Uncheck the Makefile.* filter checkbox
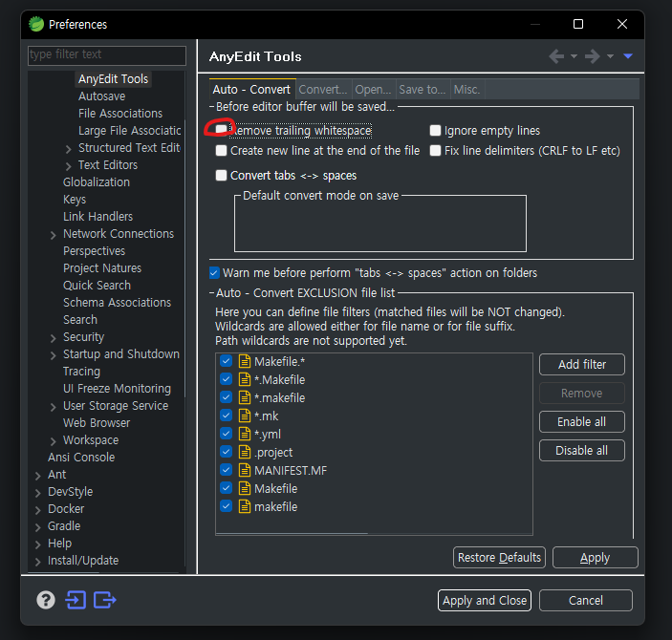This screenshot has height=640, width=672. pyautogui.click(x=226, y=361)
